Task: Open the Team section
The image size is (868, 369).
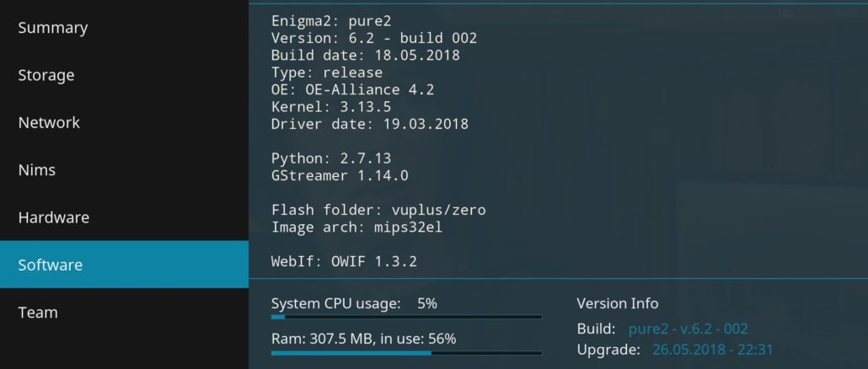Action: pyautogui.click(x=124, y=312)
